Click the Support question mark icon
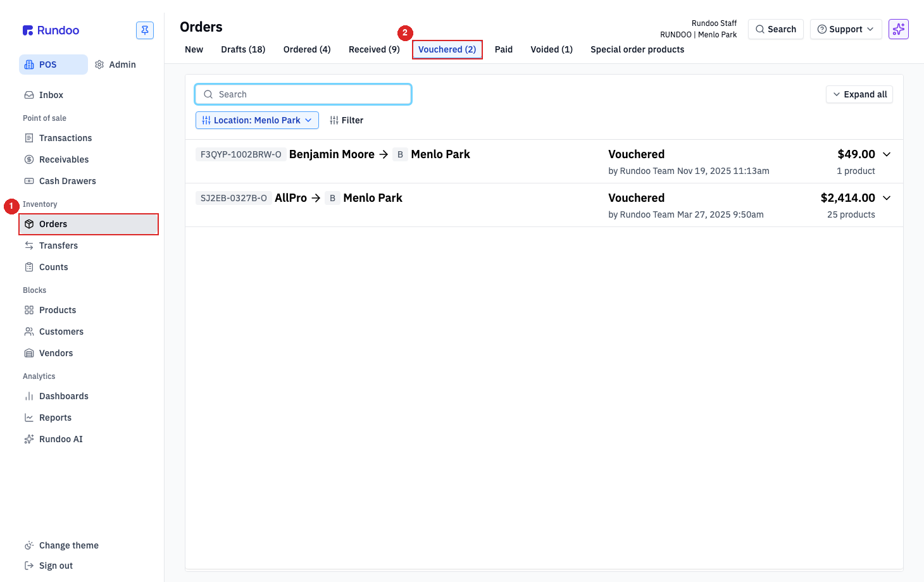924x582 pixels. (x=822, y=29)
